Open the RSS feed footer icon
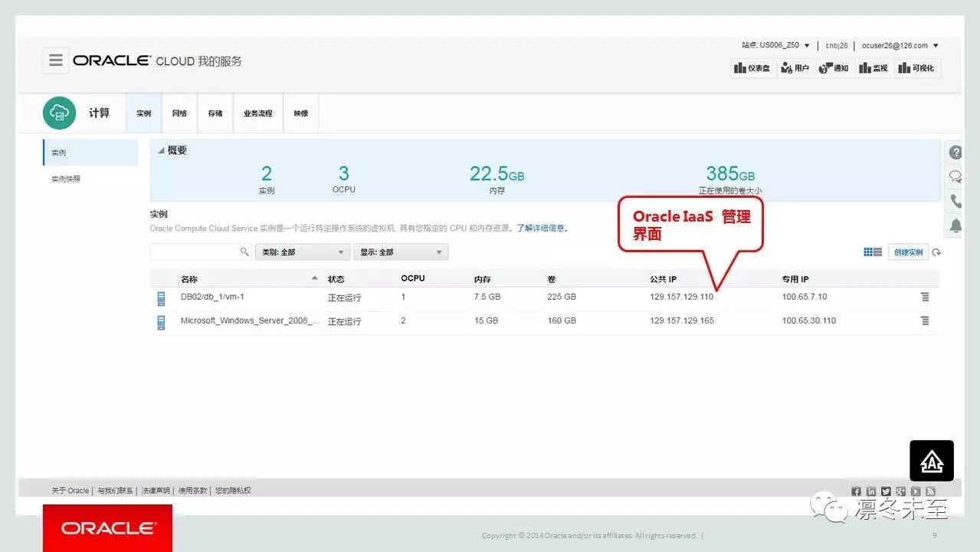The image size is (980, 552). coord(930,491)
